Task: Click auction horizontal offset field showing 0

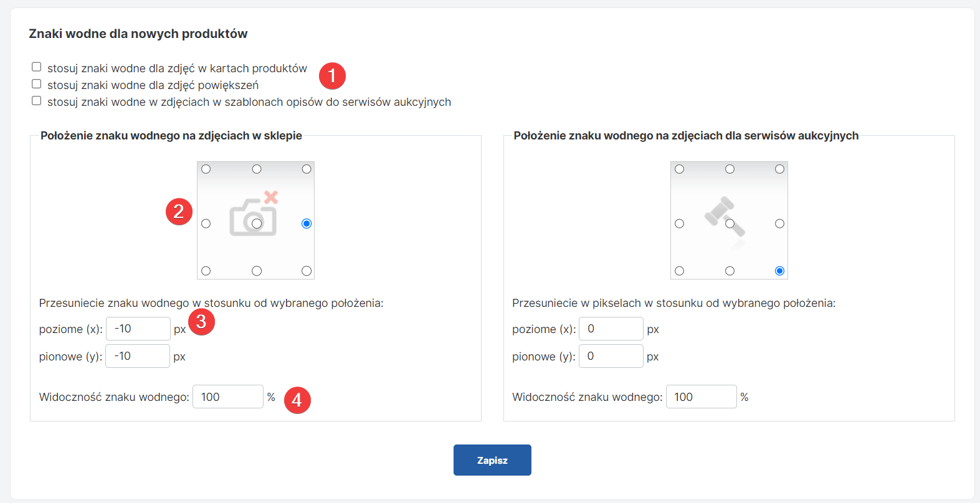Action: pos(611,329)
